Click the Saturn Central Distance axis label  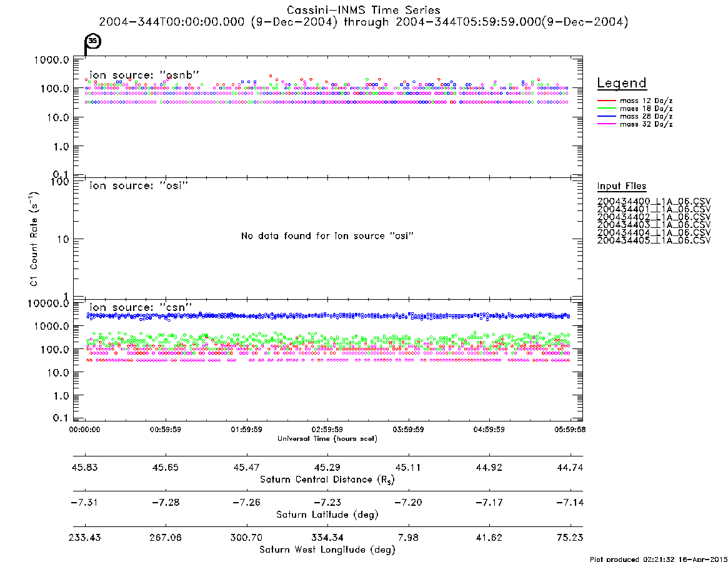(327, 480)
